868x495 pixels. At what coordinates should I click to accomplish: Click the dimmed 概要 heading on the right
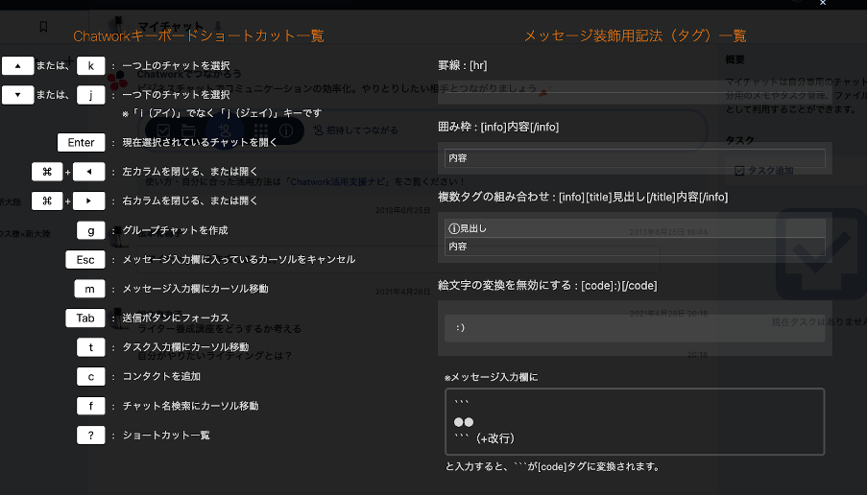pyautogui.click(x=735, y=59)
